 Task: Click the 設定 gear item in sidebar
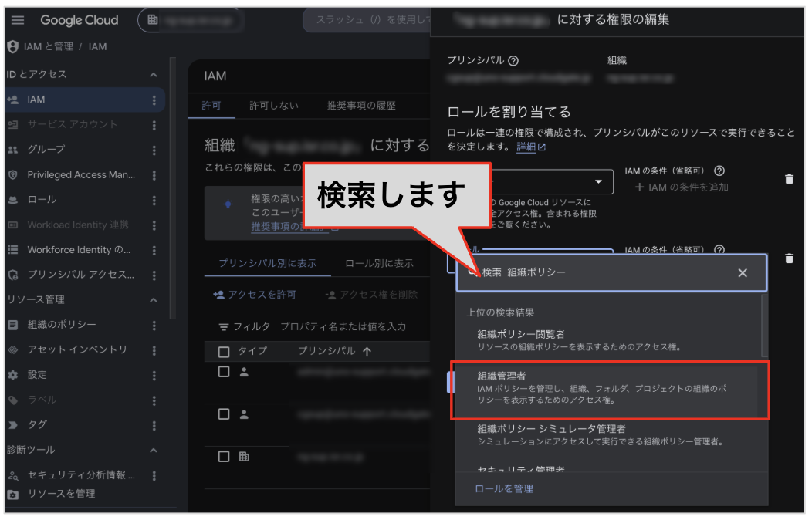37,375
